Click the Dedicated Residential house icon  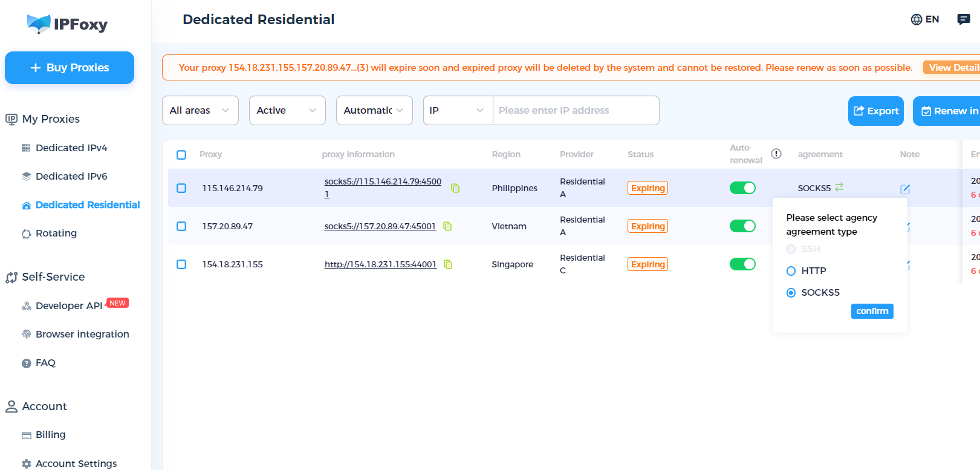pyautogui.click(x=26, y=205)
